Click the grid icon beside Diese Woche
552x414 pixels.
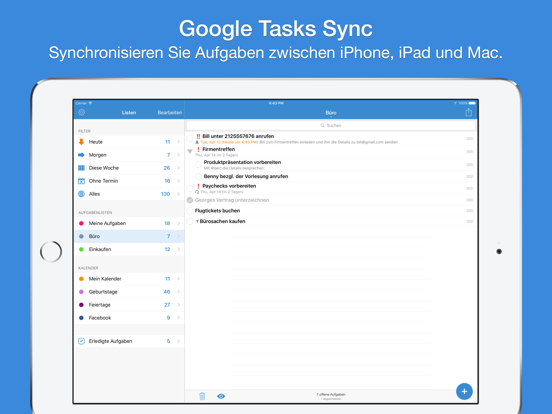coord(81,168)
